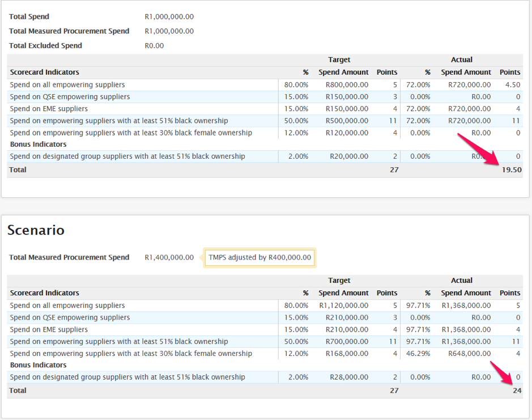Select the Total Spend R1,000,000.00 value

[169, 16]
